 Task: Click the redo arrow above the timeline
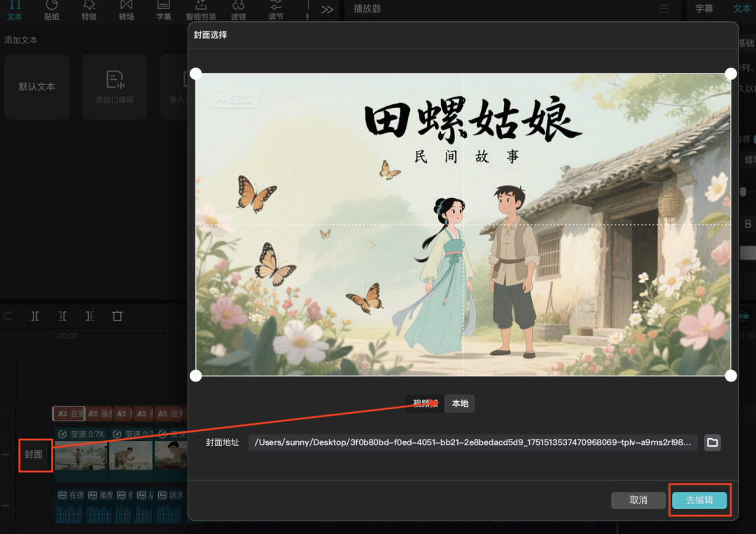8,316
